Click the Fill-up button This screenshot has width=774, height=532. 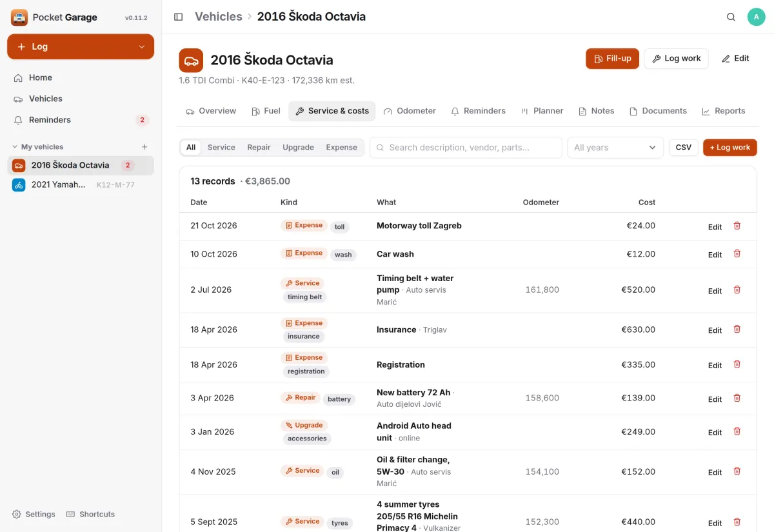click(612, 59)
